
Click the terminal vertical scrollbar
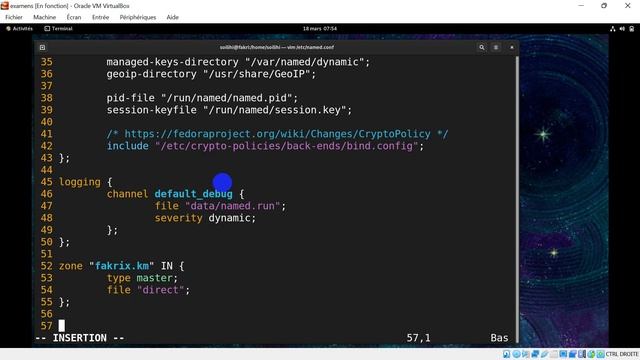tap(517, 199)
